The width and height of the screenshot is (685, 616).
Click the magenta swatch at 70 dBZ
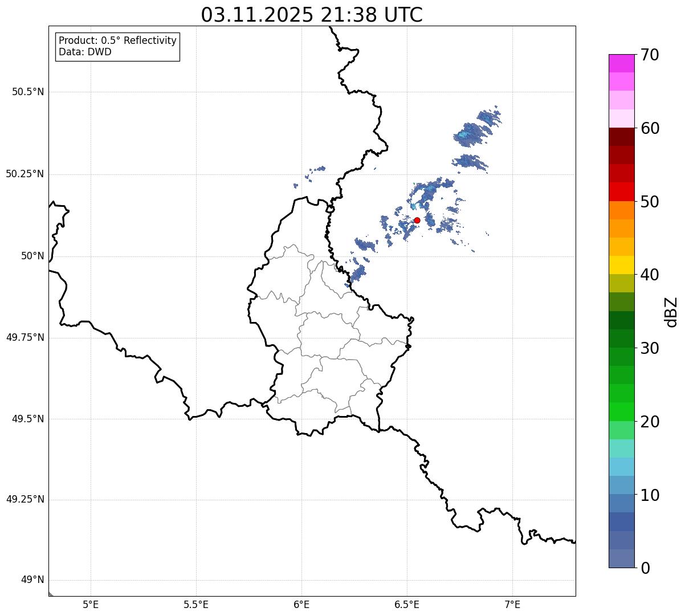622,63
